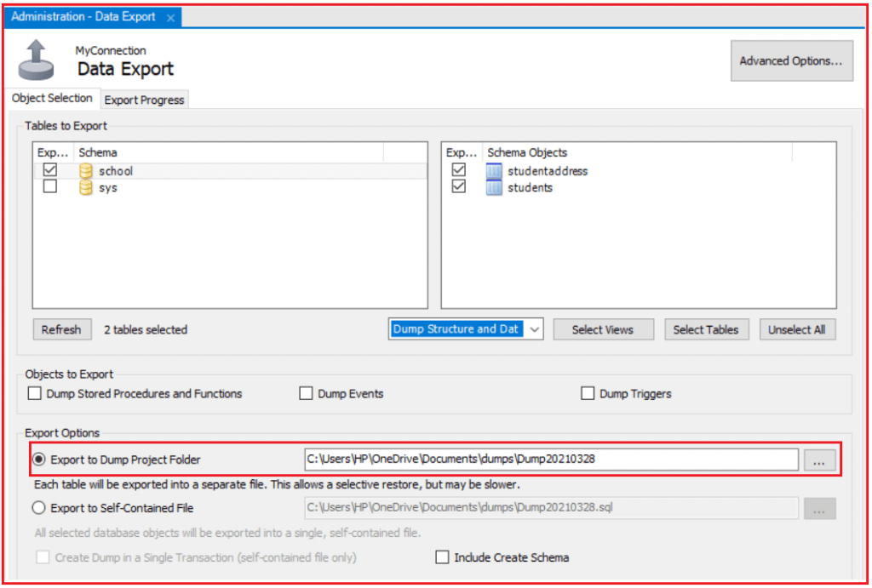The width and height of the screenshot is (872, 588).
Task: Enable the Dump Triggers option
Action: click(x=588, y=393)
